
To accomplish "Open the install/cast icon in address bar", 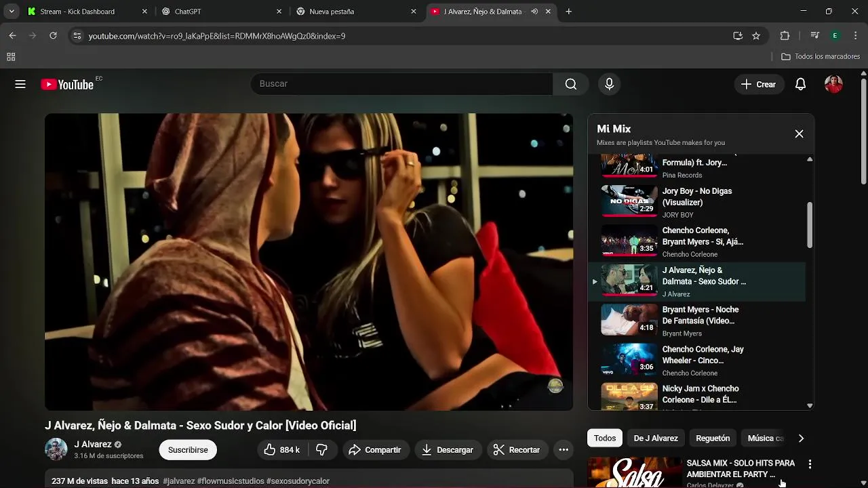I will click(737, 36).
